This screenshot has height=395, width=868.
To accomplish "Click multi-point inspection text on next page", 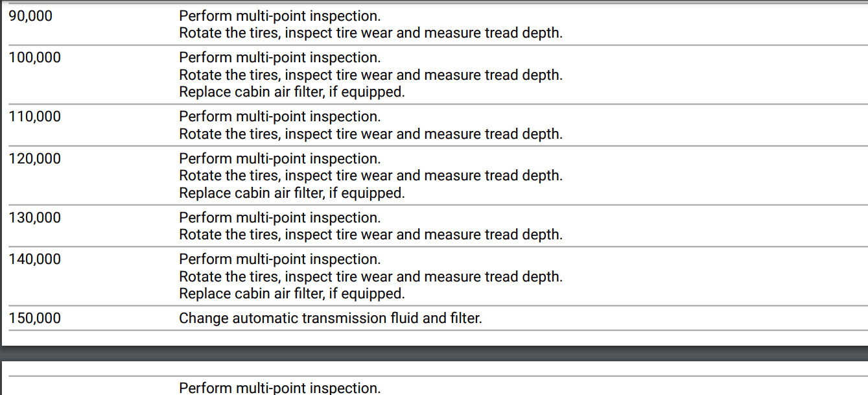I will 279,388.
